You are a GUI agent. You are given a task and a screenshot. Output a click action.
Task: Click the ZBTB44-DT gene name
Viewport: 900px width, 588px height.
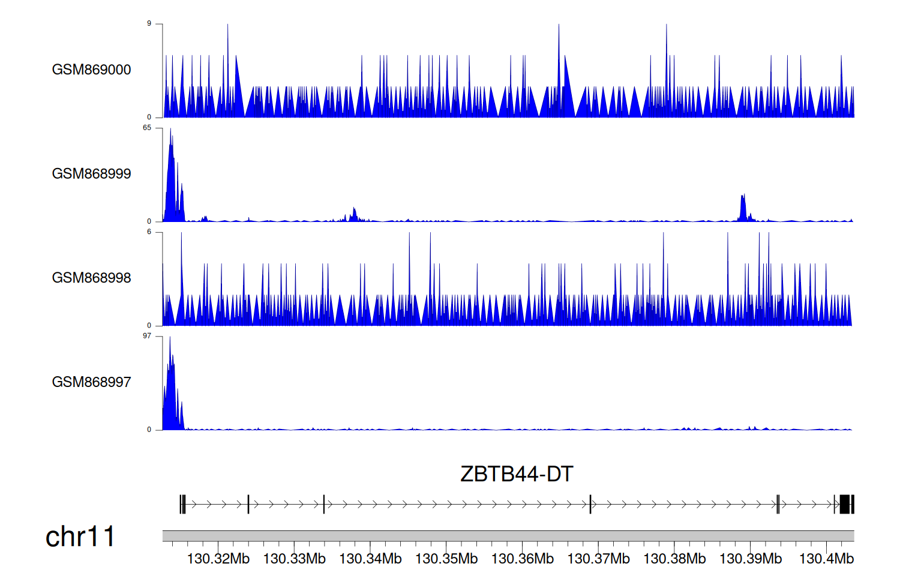516,474
